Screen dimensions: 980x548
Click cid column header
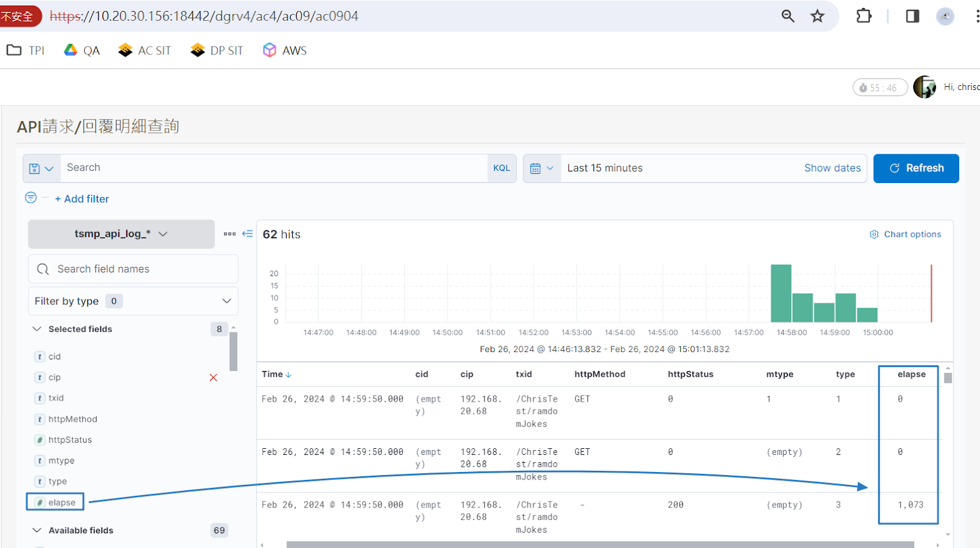click(x=421, y=374)
